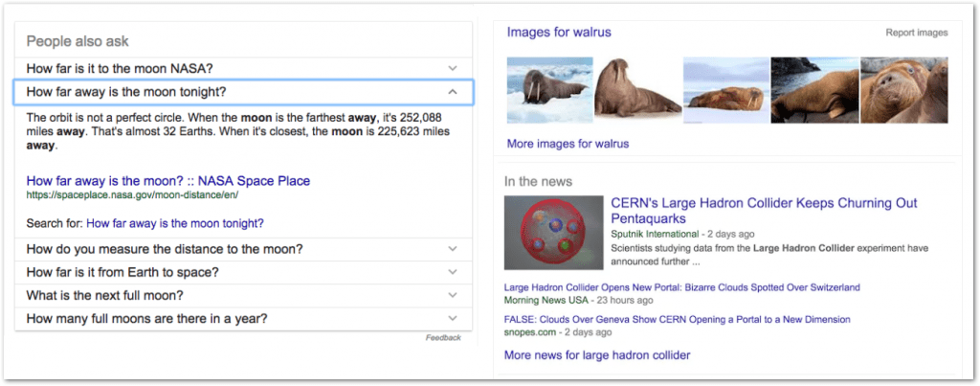
Task: Expand 'How far is it to the moon NASA?' chevron
Action: point(453,68)
